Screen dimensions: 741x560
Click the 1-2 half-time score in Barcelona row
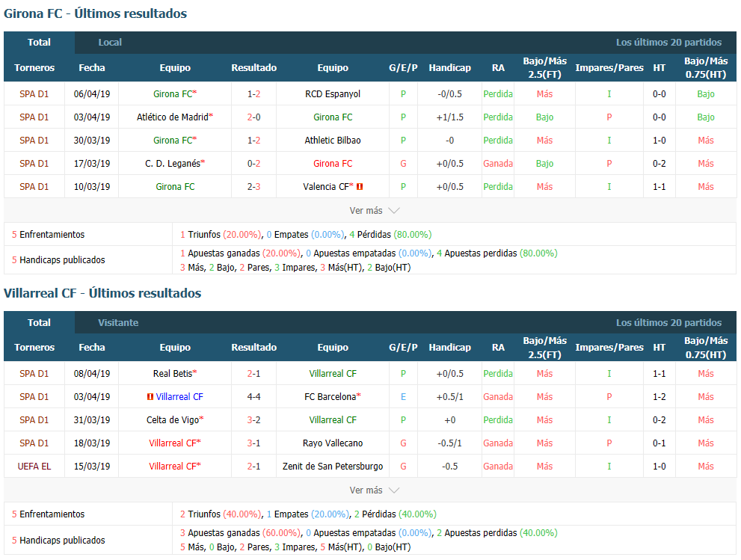(659, 396)
